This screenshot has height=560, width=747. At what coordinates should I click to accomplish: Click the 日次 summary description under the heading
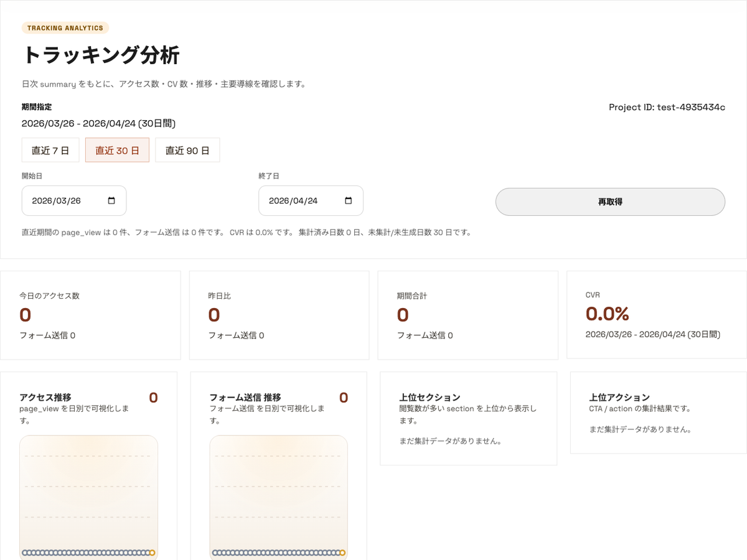click(x=164, y=83)
